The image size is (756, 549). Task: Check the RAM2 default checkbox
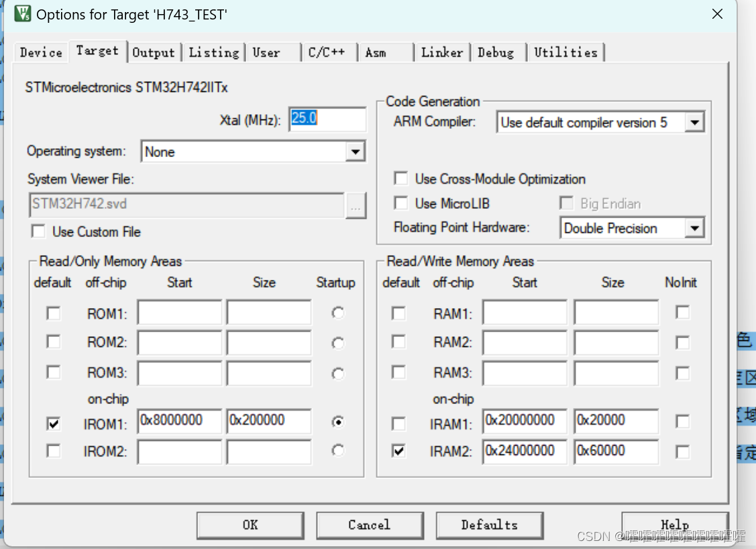(398, 342)
